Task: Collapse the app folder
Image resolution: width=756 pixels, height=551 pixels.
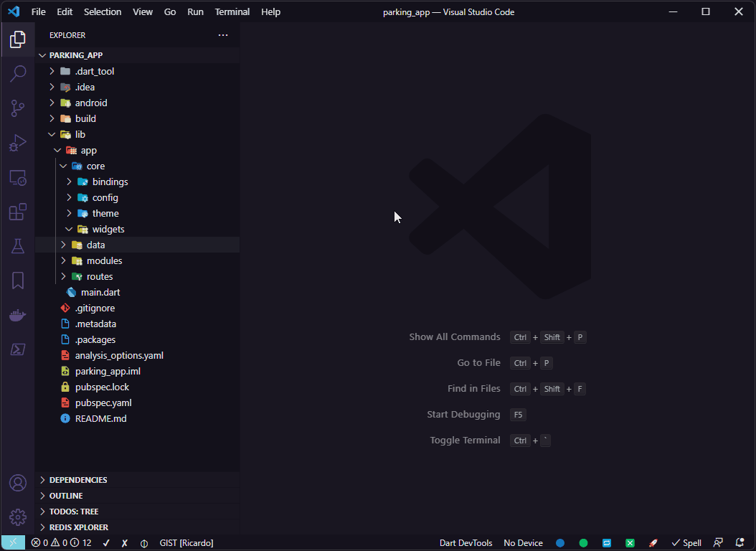Action: click(58, 151)
